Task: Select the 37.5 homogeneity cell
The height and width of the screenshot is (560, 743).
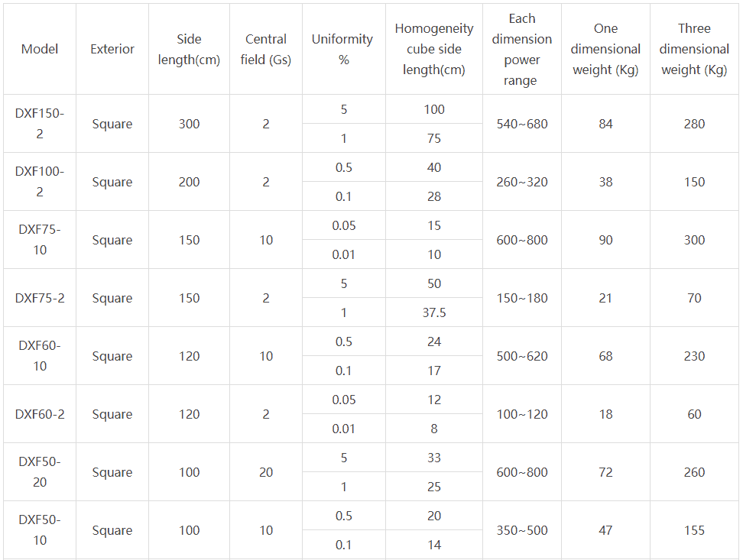Action: tap(434, 312)
